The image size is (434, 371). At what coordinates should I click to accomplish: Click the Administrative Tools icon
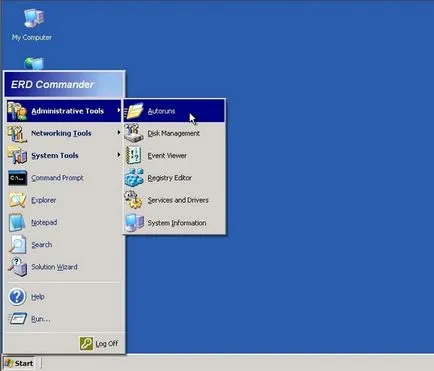pos(17,111)
